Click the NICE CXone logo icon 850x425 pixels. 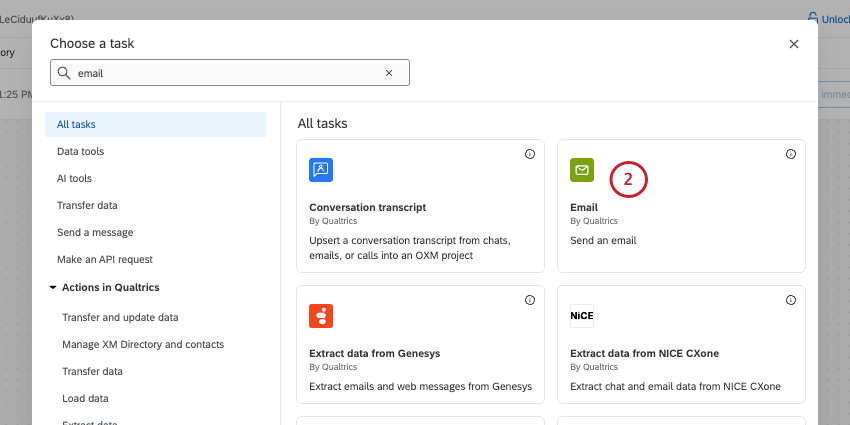(582, 316)
